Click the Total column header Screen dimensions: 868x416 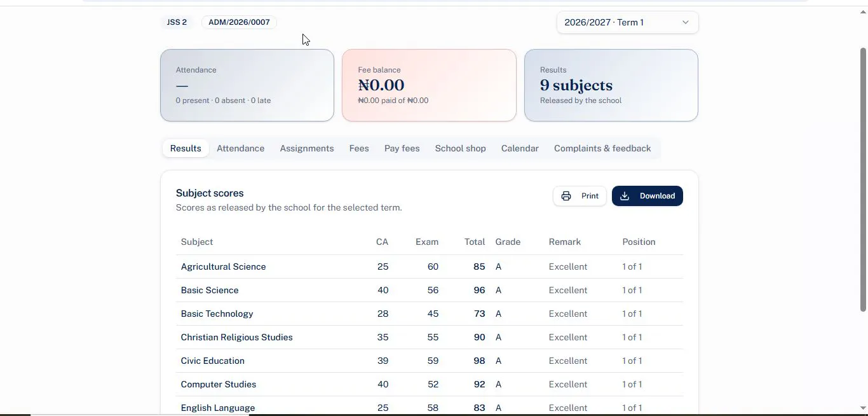click(475, 242)
